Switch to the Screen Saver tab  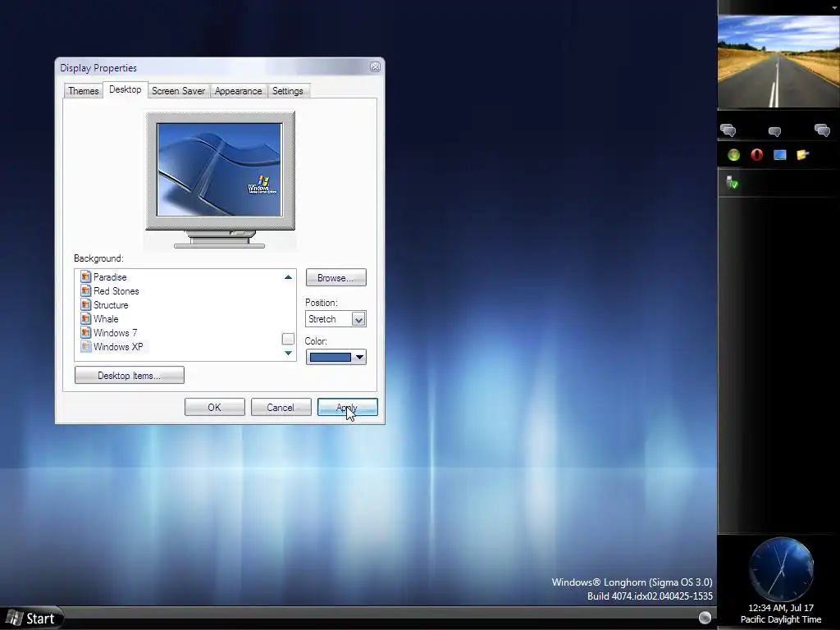[178, 91]
